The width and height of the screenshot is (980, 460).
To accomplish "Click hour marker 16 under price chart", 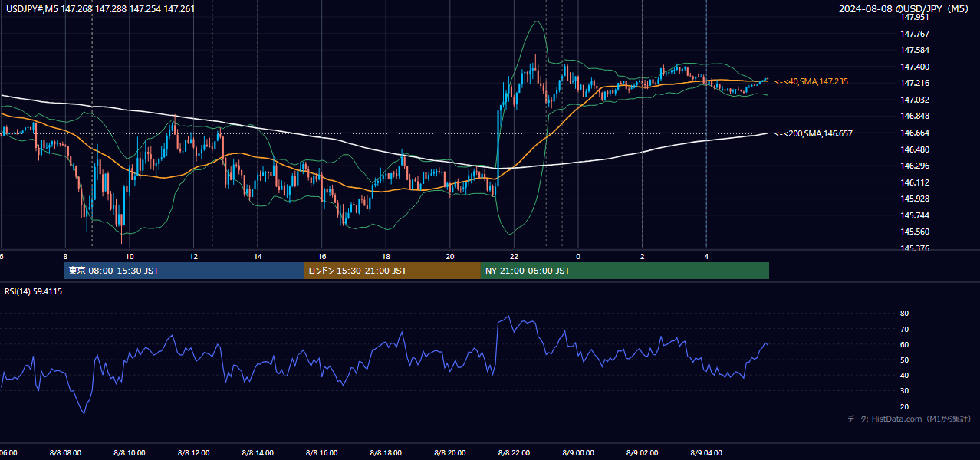I will coord(322,256).
